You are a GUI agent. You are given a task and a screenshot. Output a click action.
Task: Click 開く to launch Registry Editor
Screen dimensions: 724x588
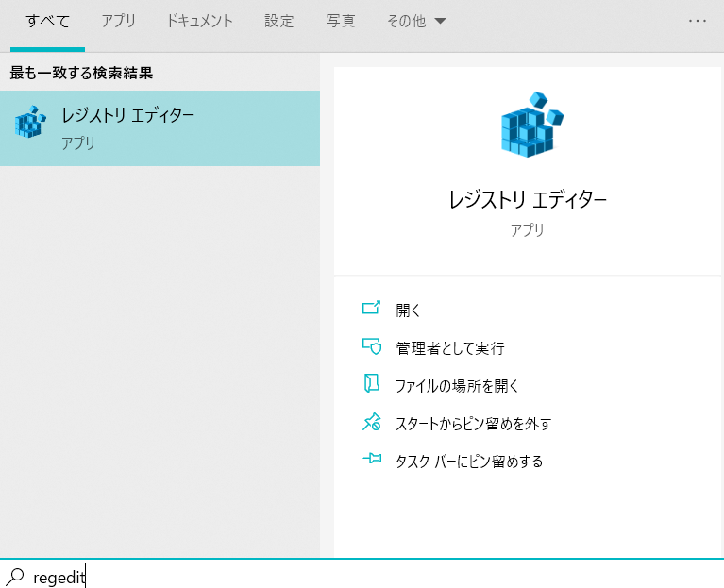pos(408,311)
